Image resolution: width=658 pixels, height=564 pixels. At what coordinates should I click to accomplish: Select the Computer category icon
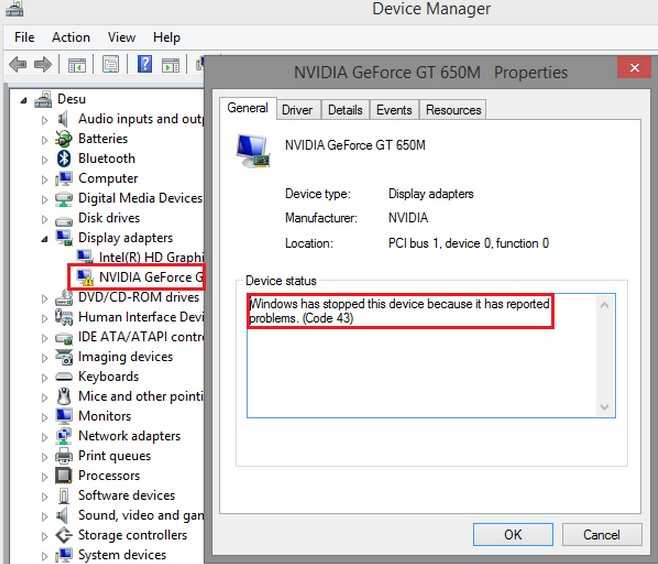click(64, 178)
